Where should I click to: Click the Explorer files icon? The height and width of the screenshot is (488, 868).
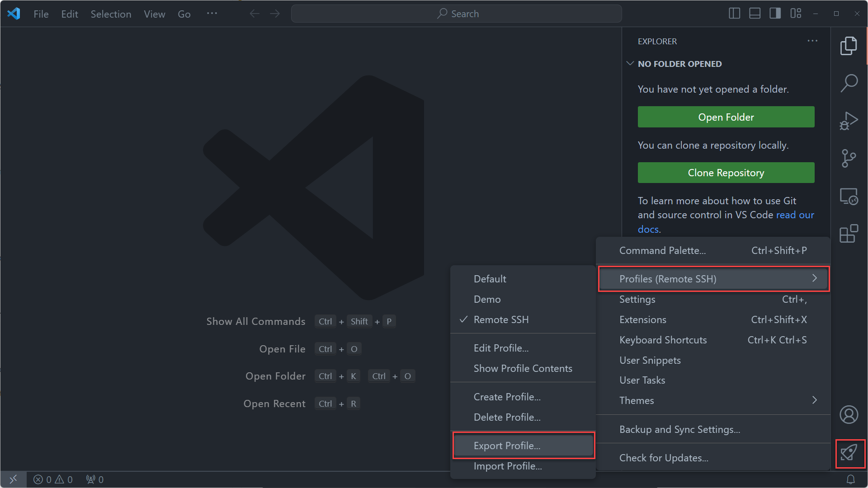pos(849,46)
